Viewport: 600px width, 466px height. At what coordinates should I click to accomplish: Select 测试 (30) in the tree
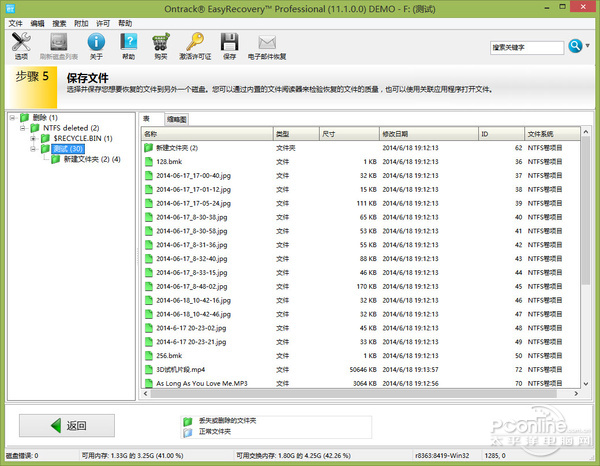tap(68, 148)
